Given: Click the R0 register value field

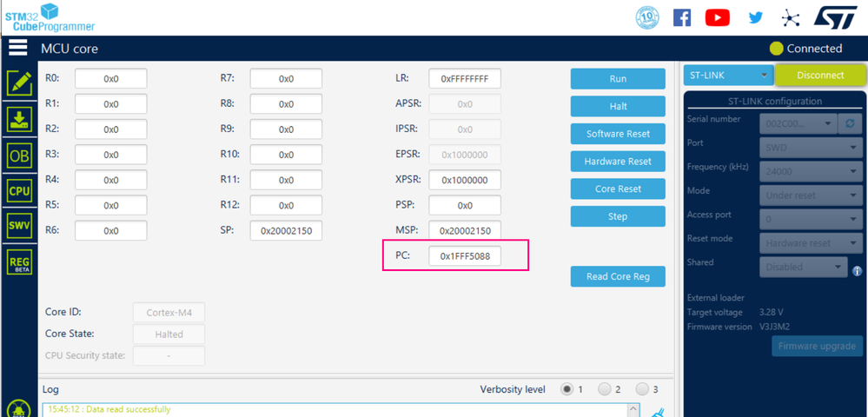Looking at the screenshot, I should pos(110,79).
